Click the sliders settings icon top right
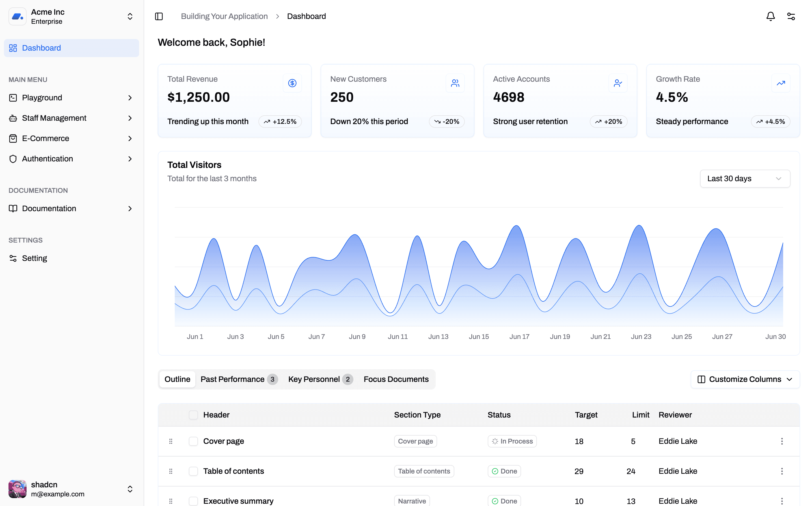The height and width of the screenshot is (506, 812). (791, 16)
